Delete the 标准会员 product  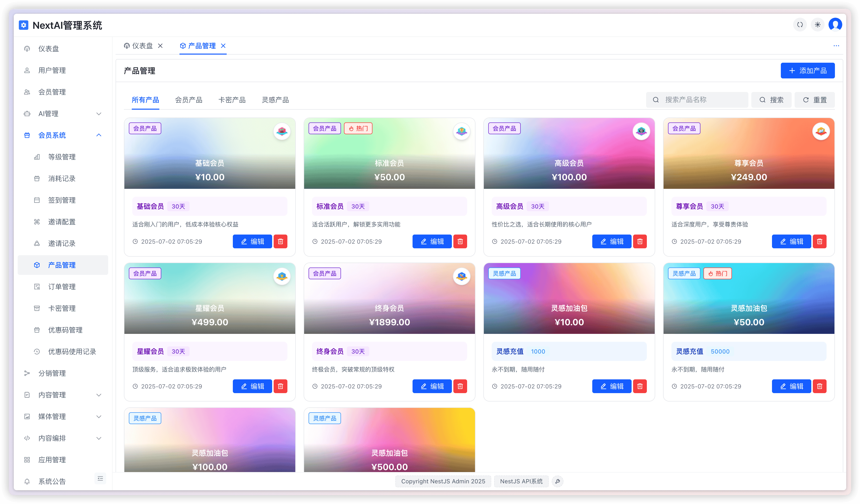tap(460, 241)
